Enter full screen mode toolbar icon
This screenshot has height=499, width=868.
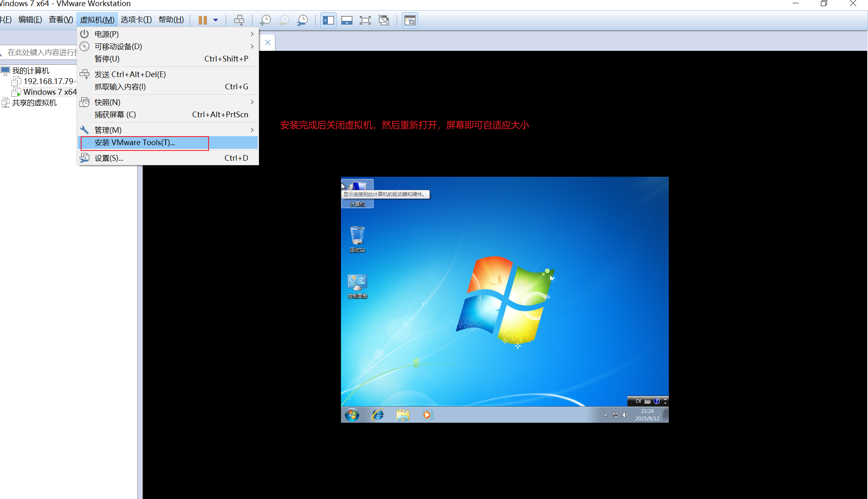tap(365, 20)
